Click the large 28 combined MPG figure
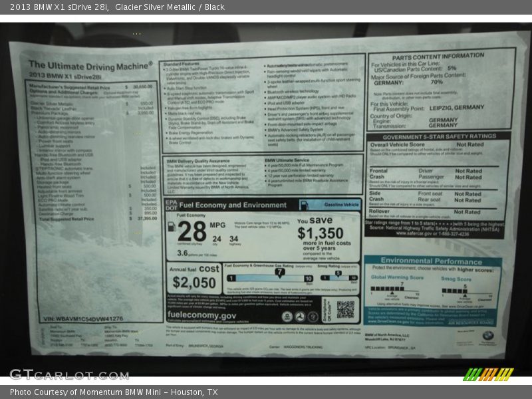The image size is (532, 399). point(192,231)
